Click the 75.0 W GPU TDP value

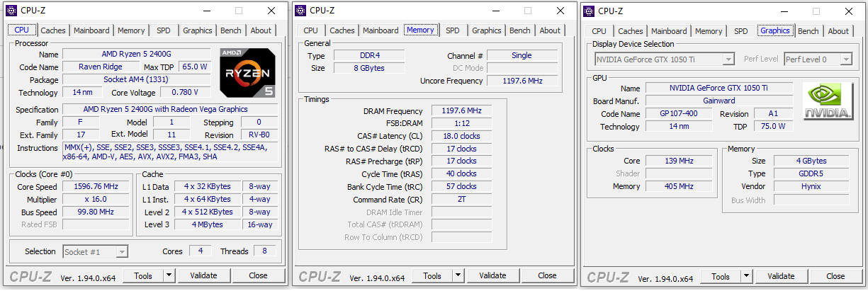[773, 126]
